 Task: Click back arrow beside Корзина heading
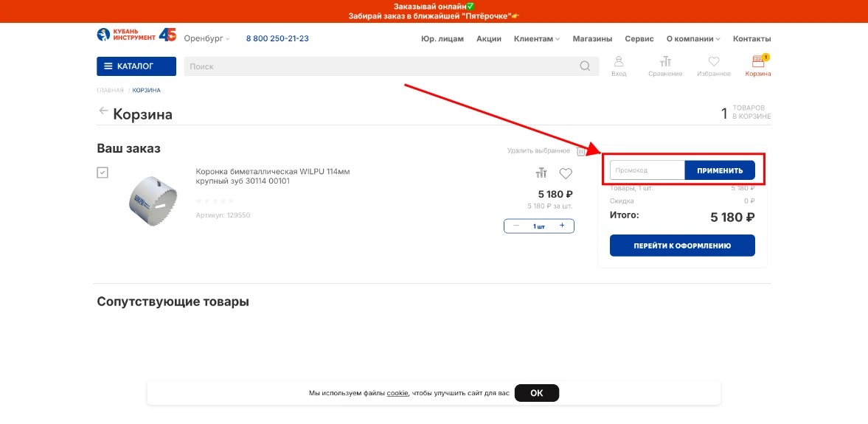[x=103, y=111]
